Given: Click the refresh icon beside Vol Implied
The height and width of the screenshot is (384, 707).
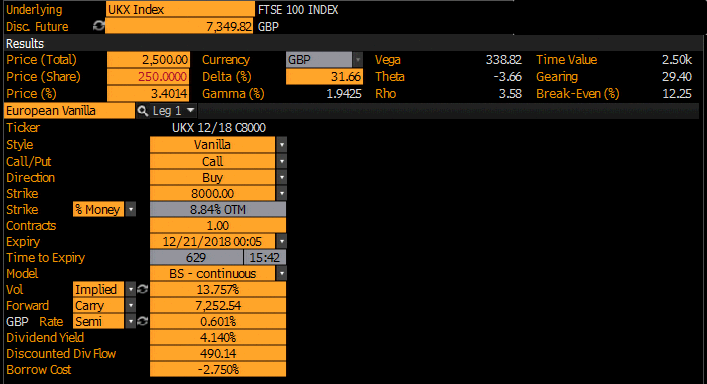Looking at the screenshot, I should pyautogui.click(x=142, y=289).
